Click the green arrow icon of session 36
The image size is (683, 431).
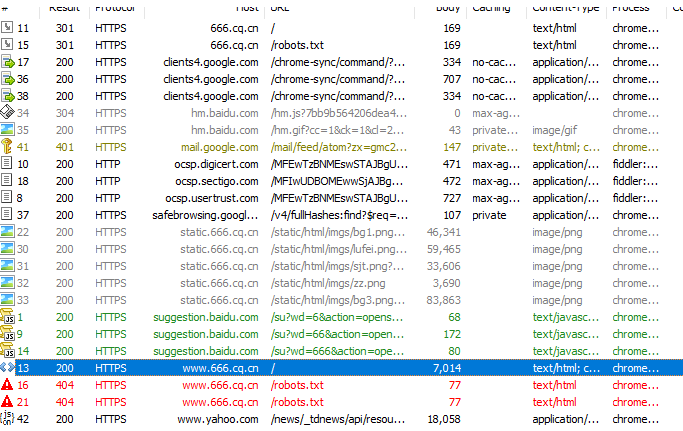[x=7, y=79]
